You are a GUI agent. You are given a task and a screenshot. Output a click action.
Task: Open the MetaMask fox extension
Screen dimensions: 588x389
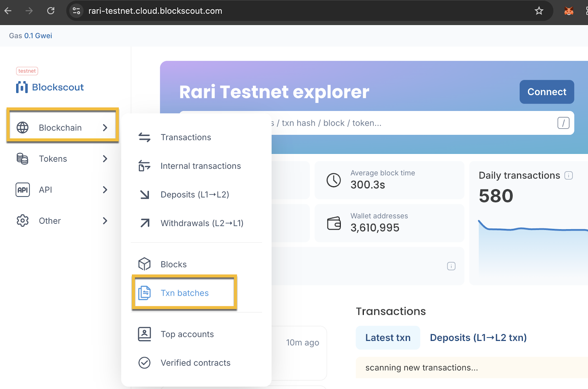(569, 11)
